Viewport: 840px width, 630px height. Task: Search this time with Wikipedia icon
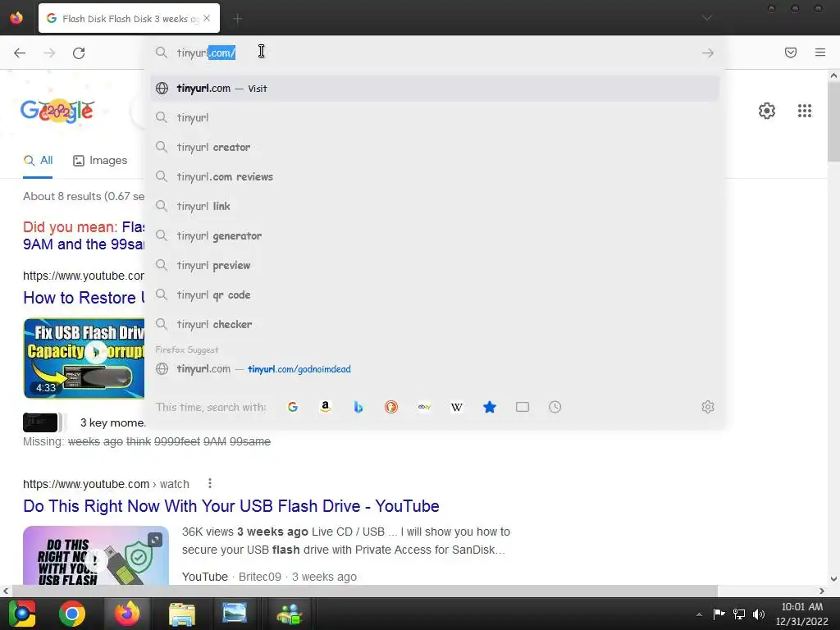click(x=457, y=407)
